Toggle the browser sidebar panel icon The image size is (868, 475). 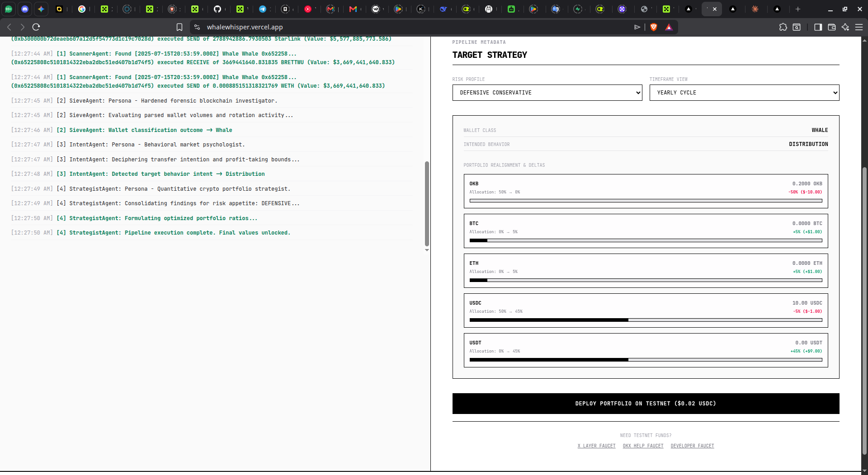818,27
